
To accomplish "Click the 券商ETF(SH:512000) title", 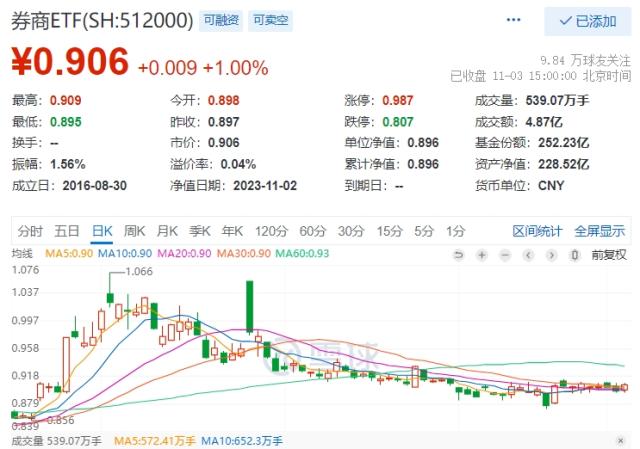I will (102, 20).
